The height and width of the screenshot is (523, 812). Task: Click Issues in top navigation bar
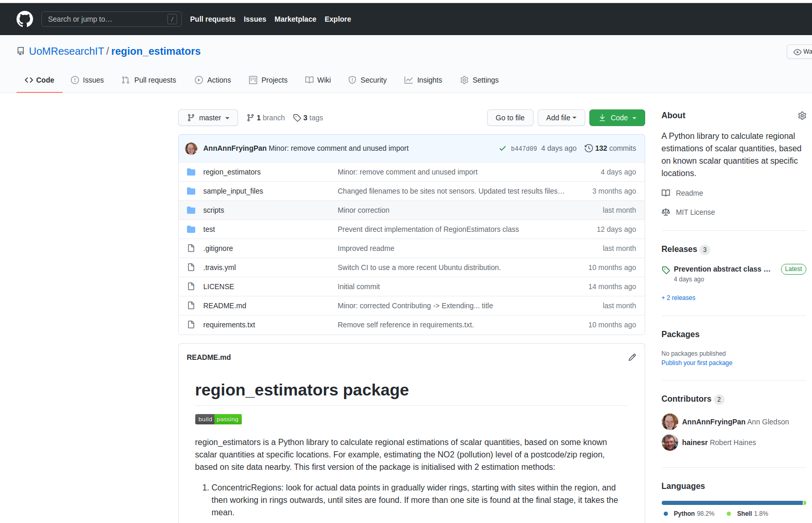255,19
